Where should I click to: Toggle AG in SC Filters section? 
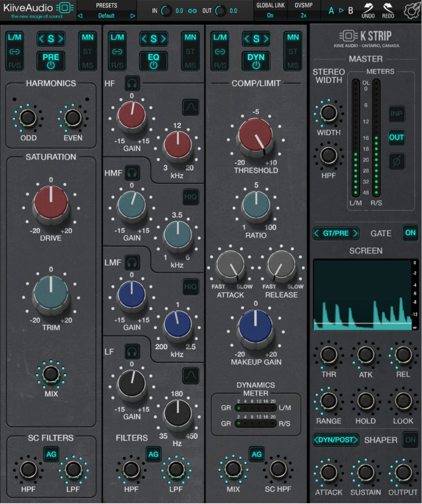[x=51, y=454]
